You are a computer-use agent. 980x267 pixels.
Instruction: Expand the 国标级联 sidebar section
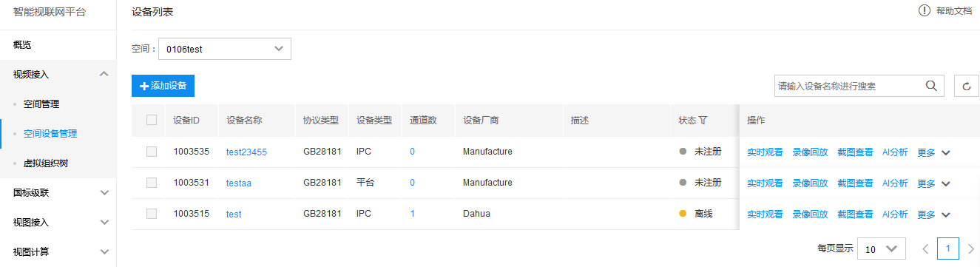104,192
